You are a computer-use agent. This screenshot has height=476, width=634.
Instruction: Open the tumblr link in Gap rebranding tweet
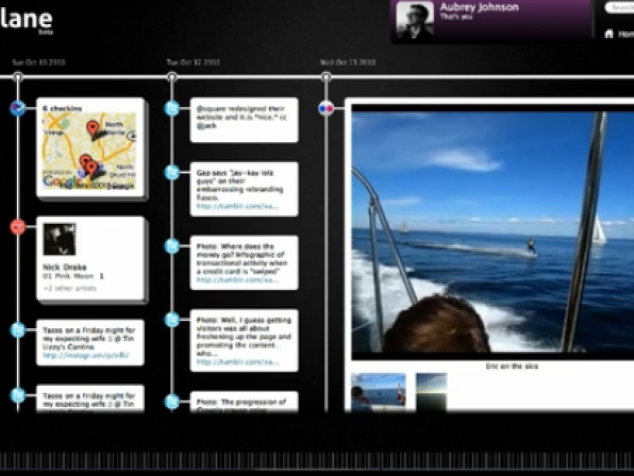[x=237, y=206]
